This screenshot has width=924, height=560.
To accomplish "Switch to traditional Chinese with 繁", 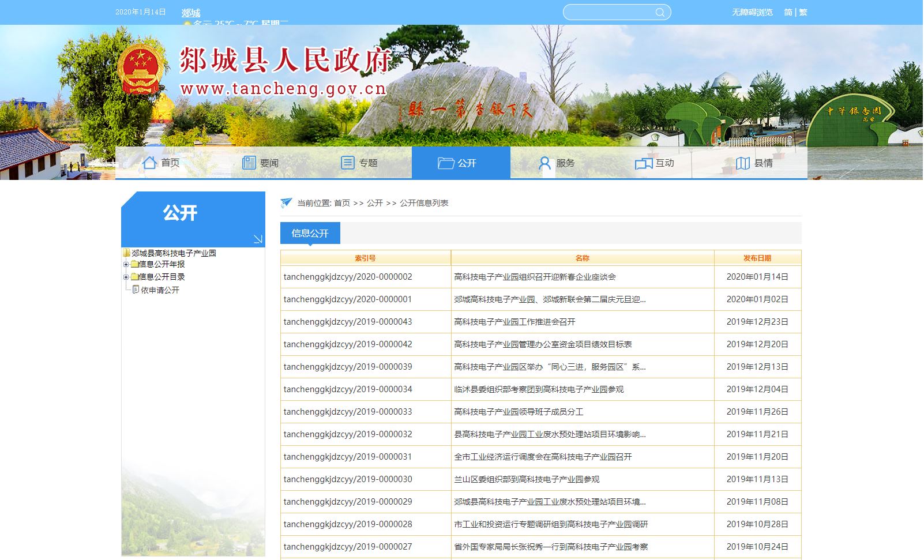I will [x=803, y=12].
